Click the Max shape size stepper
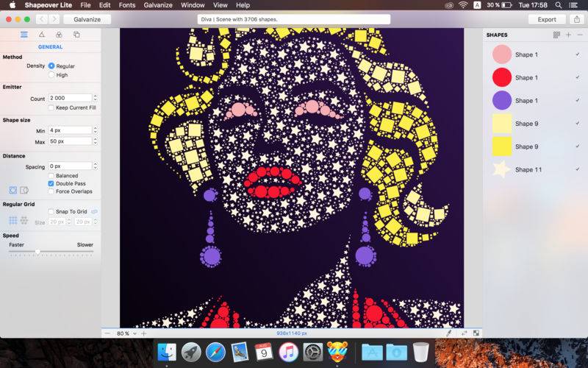This screenshot has height=368, width=588. [x=96, y=141]
